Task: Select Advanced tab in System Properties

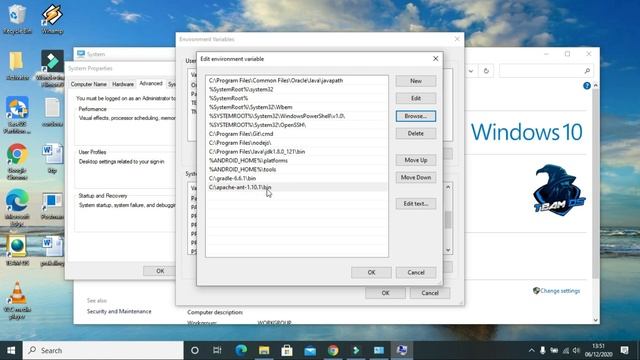Action: point(151,83)
